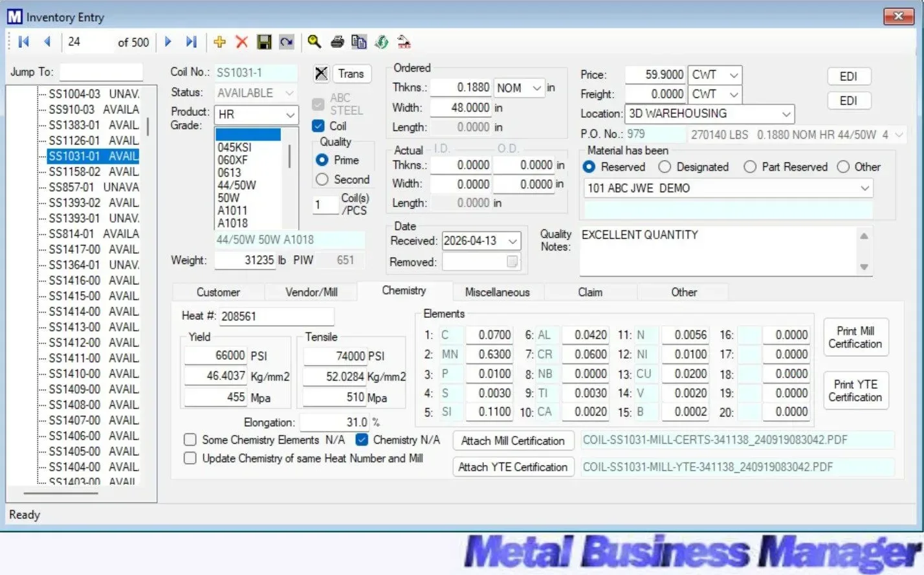The image size is (924, 575).
Task: Click the copy documents icon in the toolbar
Action: coord(359,41)
